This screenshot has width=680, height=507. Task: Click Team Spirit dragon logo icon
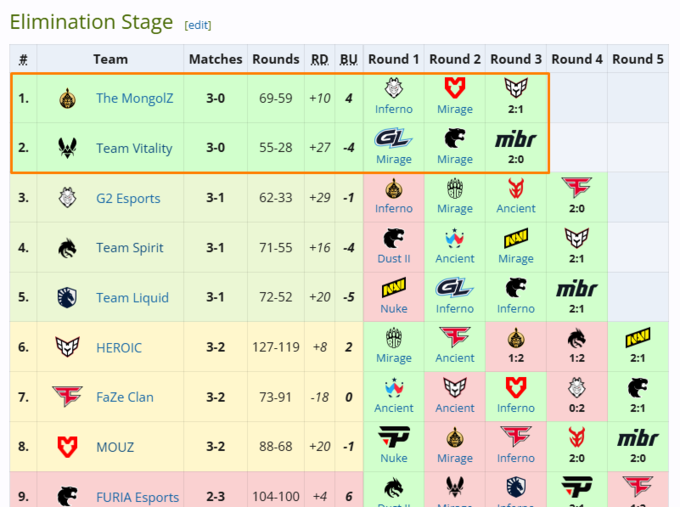point(67,248)
